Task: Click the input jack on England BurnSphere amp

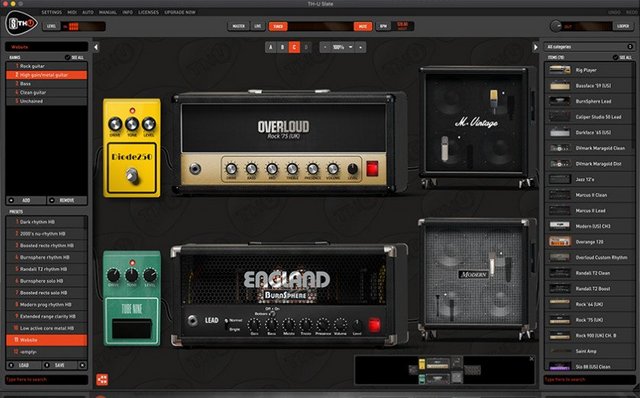Action: [192, 320]
